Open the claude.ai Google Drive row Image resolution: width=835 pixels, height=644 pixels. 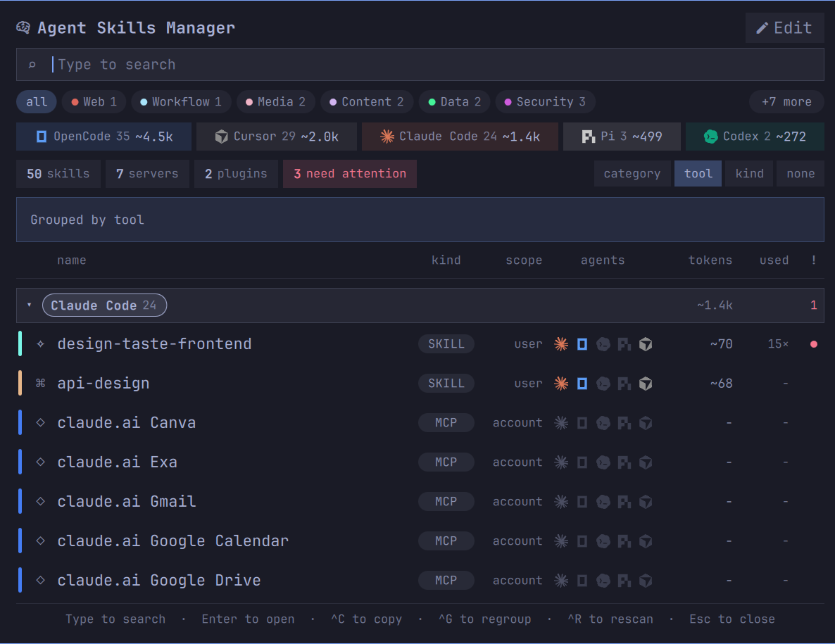pos(420,580)
